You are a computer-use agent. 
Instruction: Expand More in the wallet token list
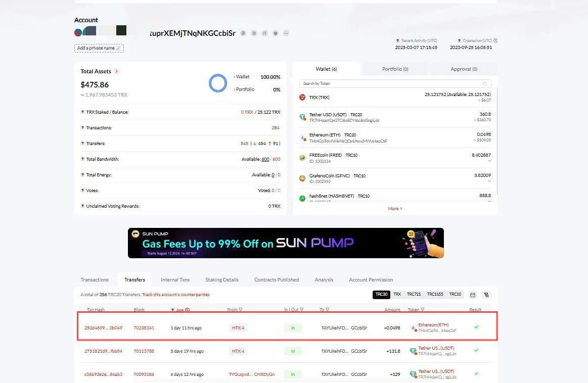[394, 208]
